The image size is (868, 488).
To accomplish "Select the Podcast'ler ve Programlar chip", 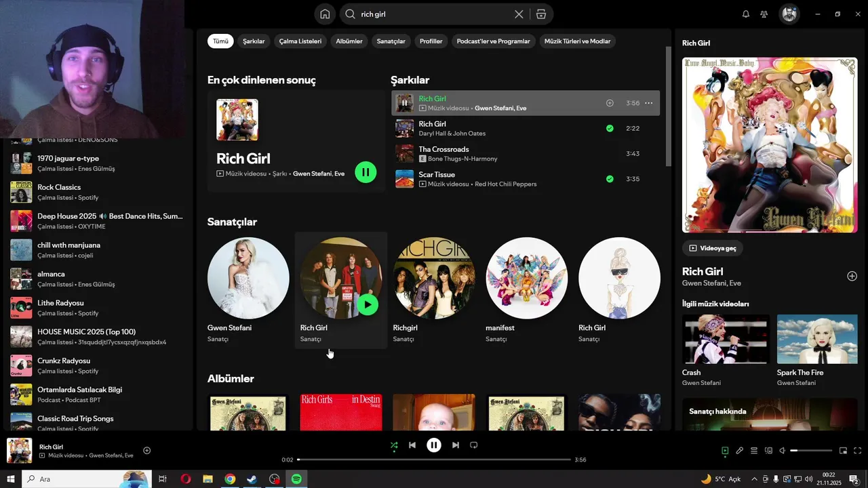I will click(494, 41).
